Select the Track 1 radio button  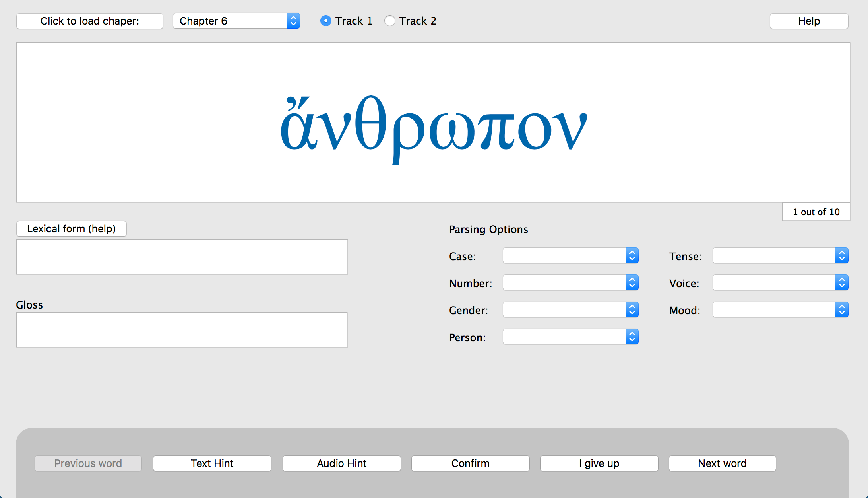(x=326, y=21)
